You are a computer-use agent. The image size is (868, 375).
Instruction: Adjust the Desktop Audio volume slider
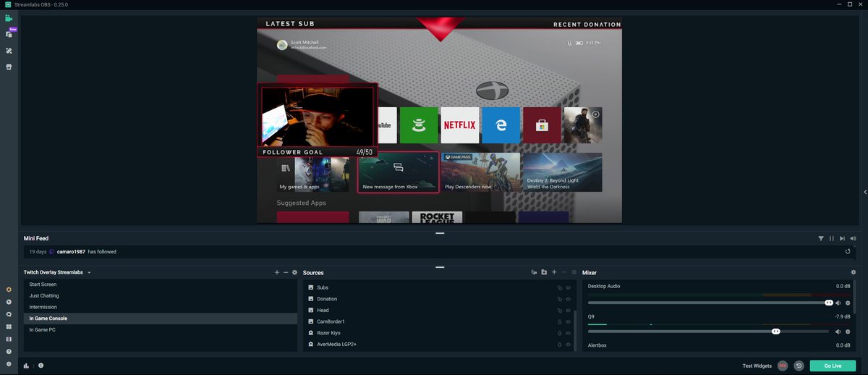711,303
